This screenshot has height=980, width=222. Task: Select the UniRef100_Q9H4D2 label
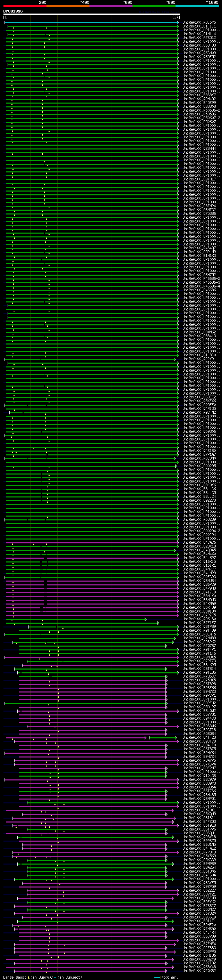coord(199,99)
